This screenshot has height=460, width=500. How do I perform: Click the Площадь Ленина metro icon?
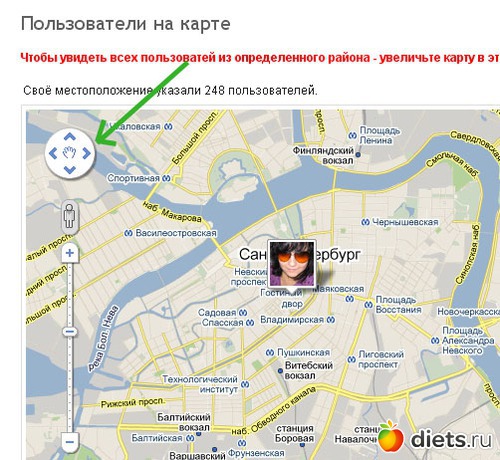[352, 136]
